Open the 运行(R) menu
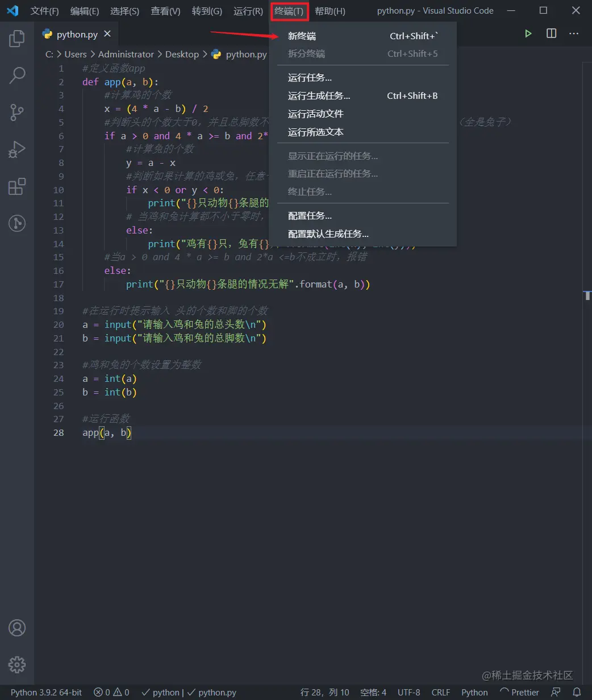592x700 pixels. (248, 11)
